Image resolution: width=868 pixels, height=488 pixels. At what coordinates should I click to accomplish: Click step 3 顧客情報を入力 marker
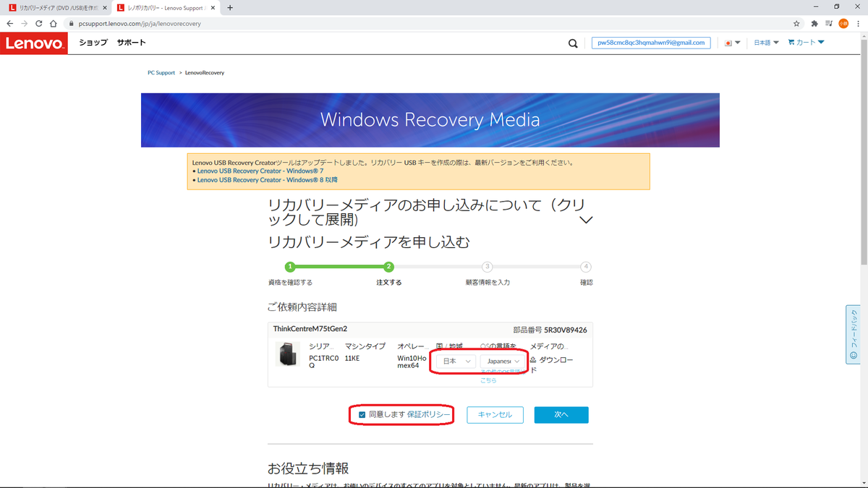(x=488, y=267)
